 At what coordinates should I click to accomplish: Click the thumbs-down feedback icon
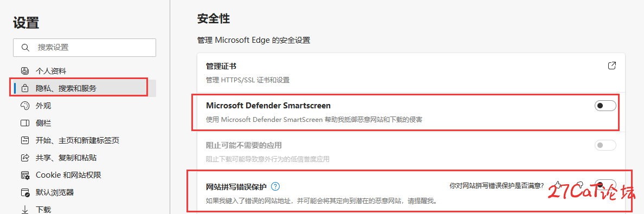[579, 185]
